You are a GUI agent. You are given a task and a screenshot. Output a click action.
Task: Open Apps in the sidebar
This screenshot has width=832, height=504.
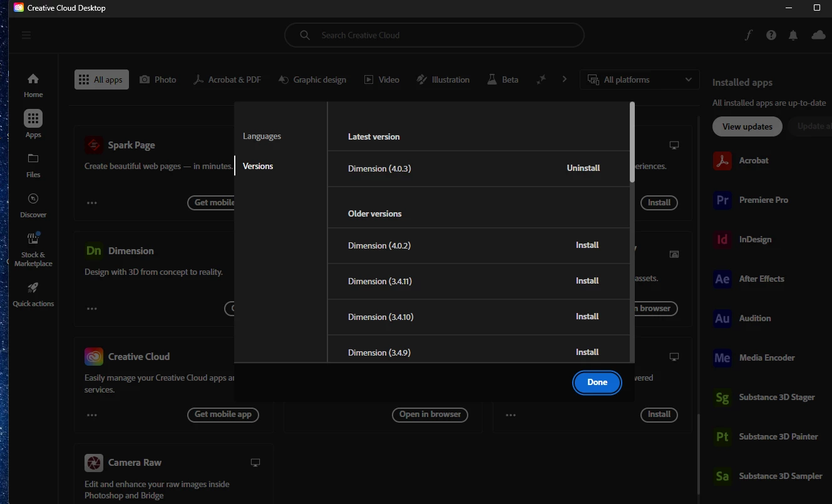(33, 125)
